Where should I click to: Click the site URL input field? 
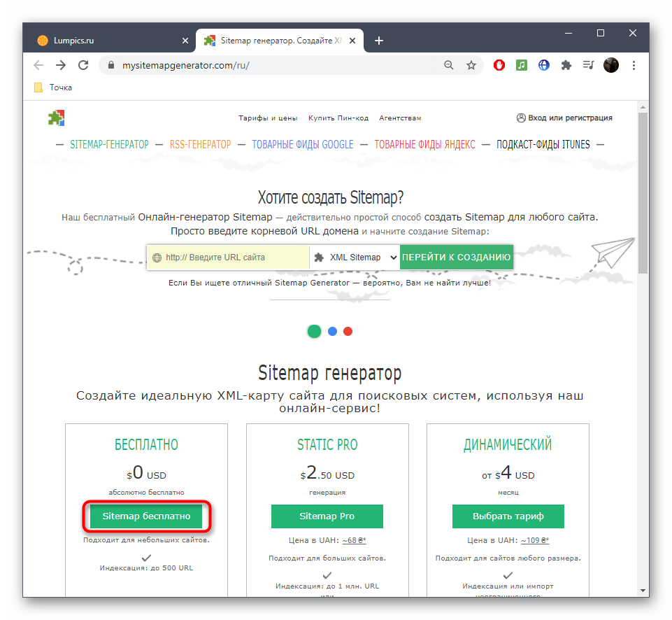click(234, 258)
